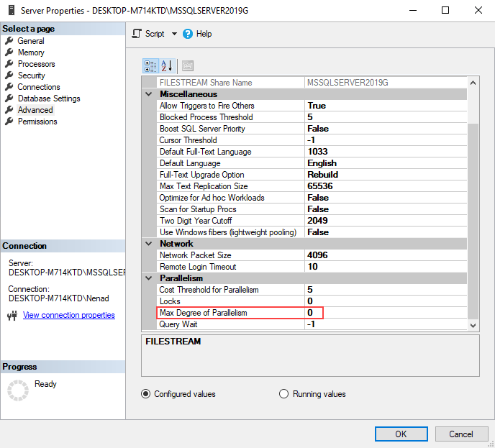This screenshot has height=448, width=495.
Task: Click the Script button label
Action: point(155,34)
